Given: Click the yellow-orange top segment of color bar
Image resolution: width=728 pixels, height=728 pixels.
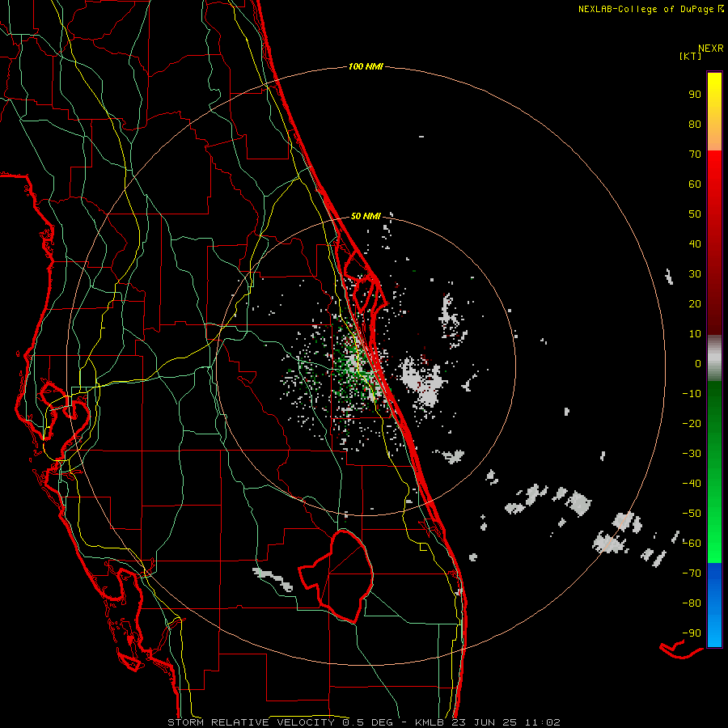Looking at the screenshot, I should 714,112.
